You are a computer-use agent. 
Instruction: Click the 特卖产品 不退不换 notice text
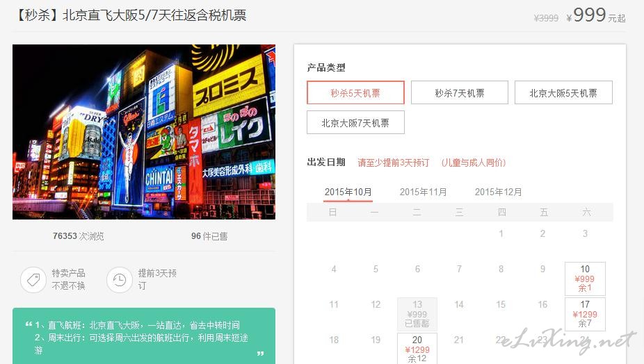coord(69,279)
